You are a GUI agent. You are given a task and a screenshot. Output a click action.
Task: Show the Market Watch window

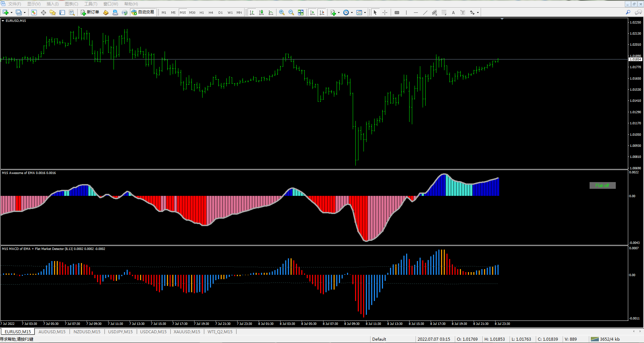tap(34, 12)
